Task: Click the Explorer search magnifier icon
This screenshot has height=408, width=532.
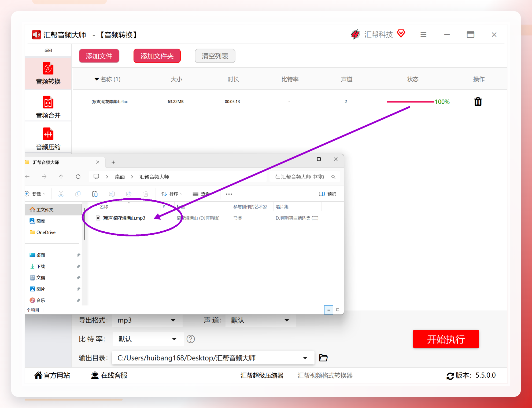Action: tap(333, 177)
